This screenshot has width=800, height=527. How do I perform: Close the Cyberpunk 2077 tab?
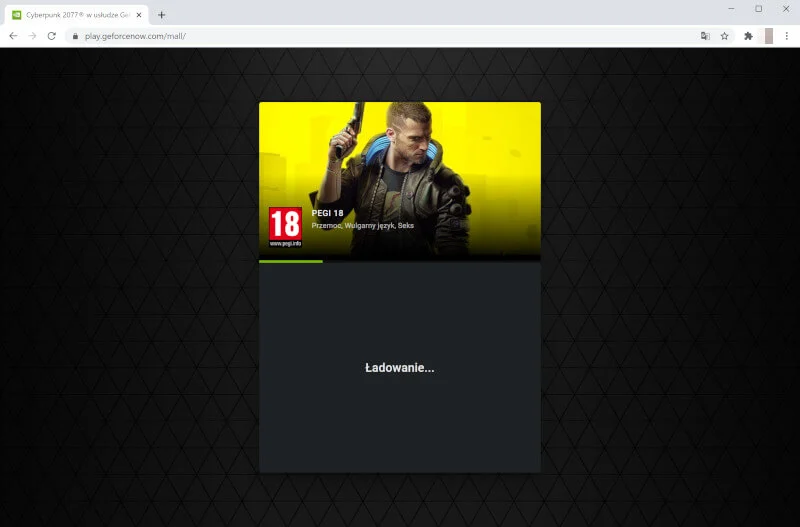139,15
